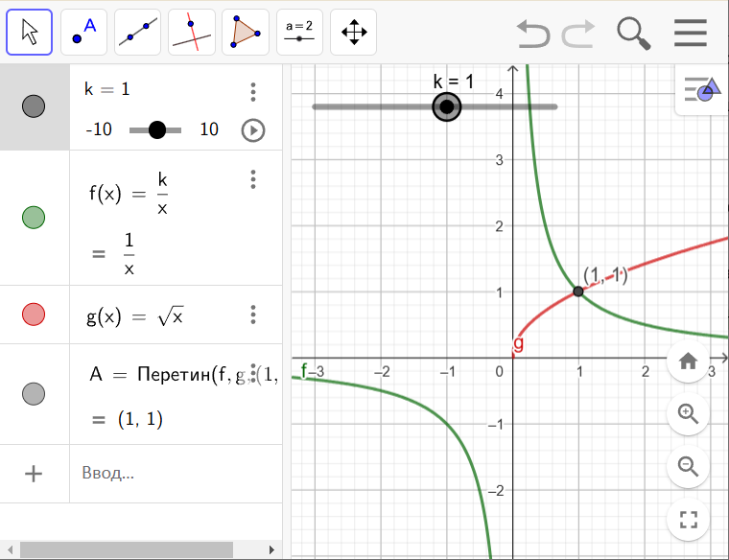Open the search magnifier in toolbar
This screenshot has height=560, width=729.
(633, 33)
